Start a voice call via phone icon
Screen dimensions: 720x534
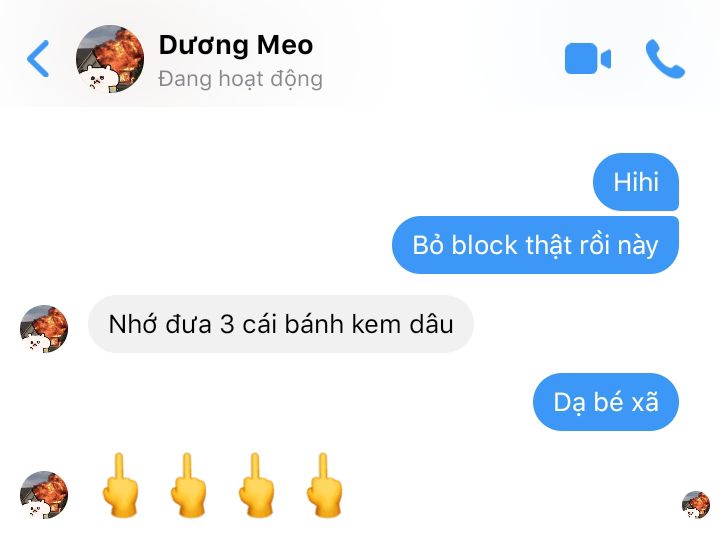[x=665, y=59]
